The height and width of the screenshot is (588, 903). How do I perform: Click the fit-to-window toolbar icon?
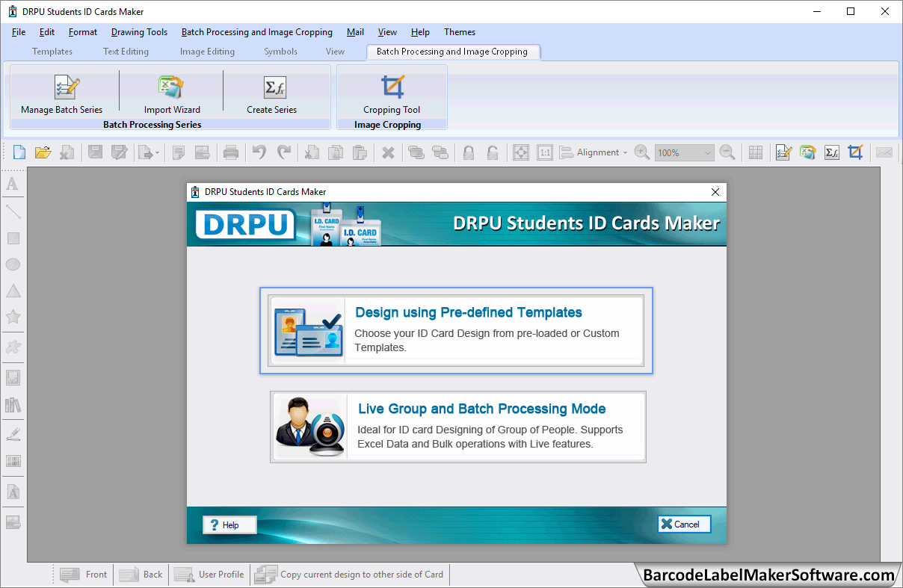(521, 152)
